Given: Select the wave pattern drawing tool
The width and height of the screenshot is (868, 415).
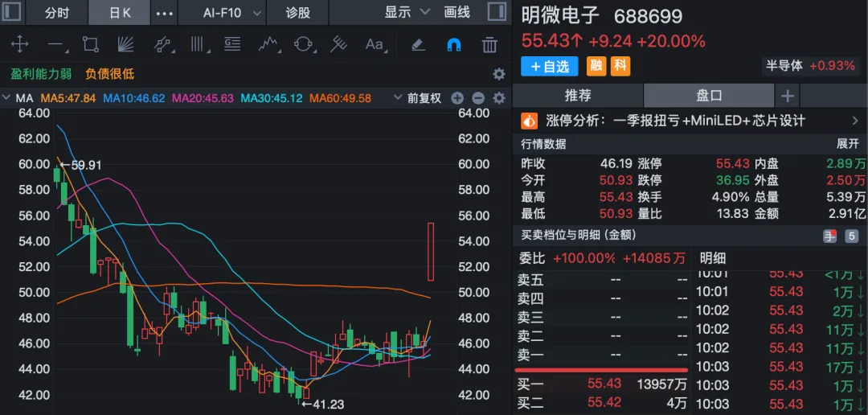Looking at the screenshot, I should (268, 44).
